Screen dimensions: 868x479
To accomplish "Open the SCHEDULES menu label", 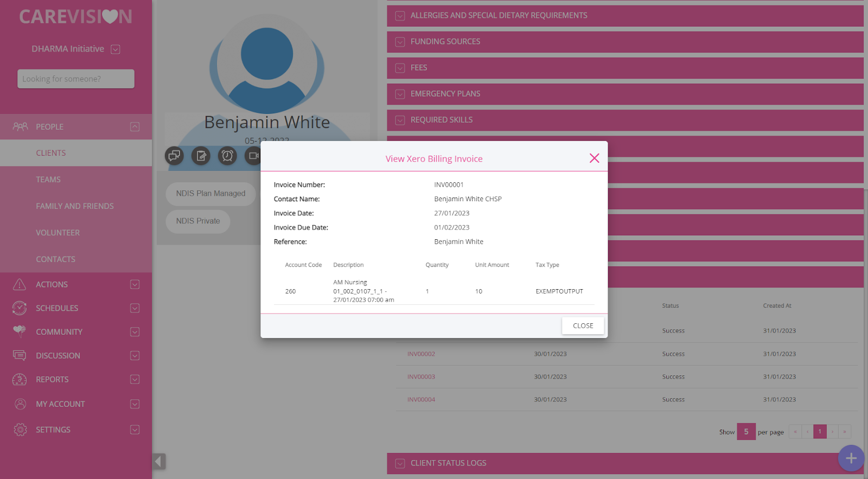I will point(57,308).
